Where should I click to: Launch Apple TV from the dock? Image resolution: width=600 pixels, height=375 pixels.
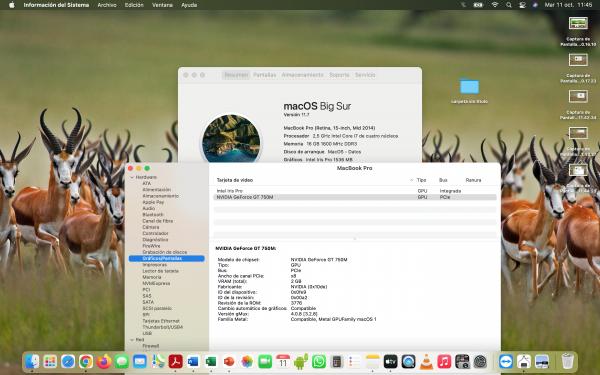pos(390,362)
